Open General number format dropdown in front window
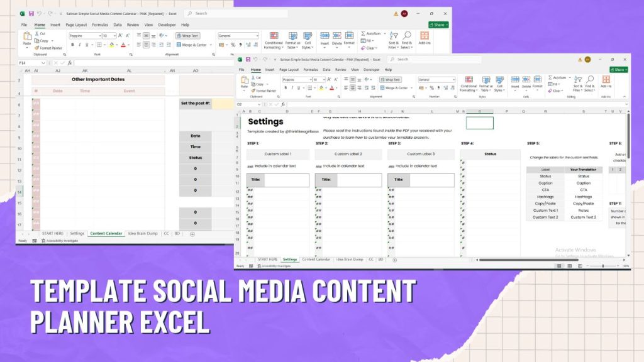 coord(453,80)
